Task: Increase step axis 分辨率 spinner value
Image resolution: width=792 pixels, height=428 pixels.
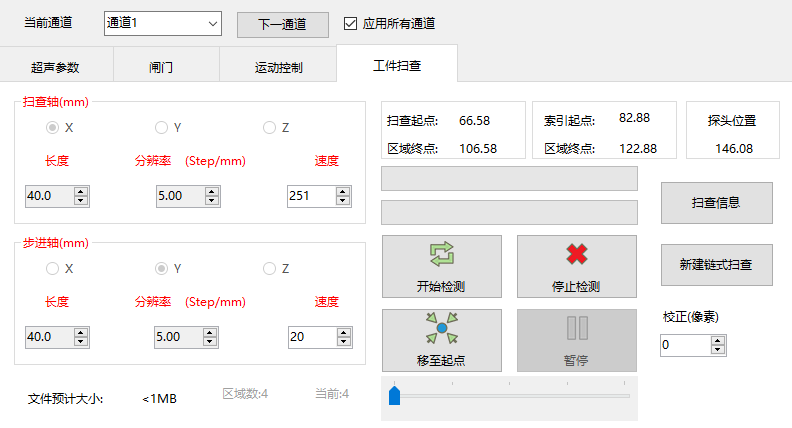Action: [211, 332]
